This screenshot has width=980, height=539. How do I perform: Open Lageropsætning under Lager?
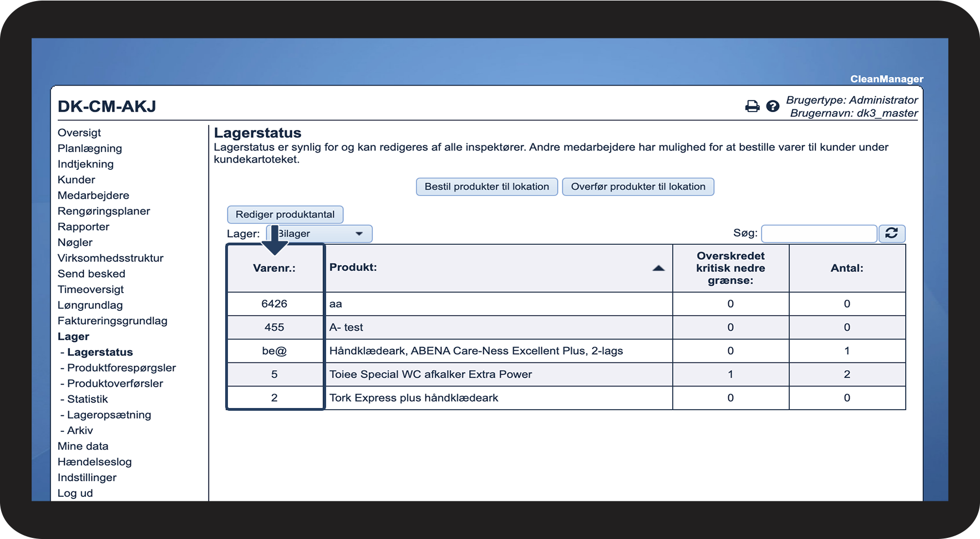109,415
